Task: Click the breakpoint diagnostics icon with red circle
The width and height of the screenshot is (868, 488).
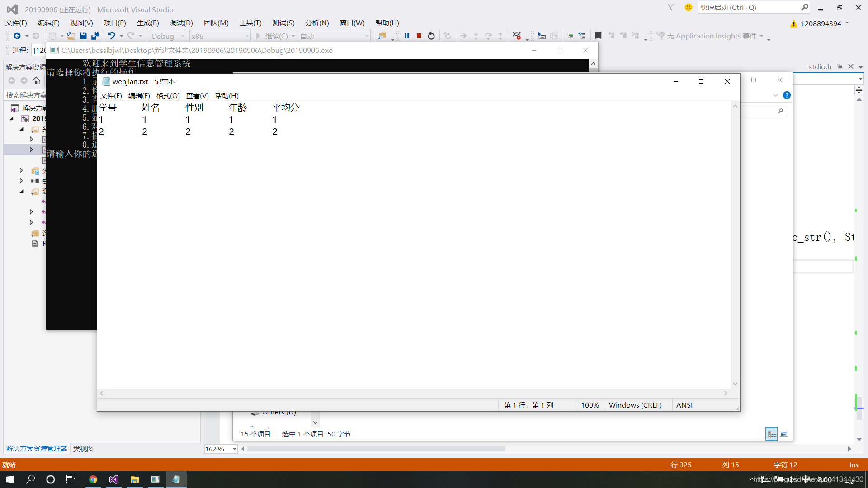Action: 517,36
